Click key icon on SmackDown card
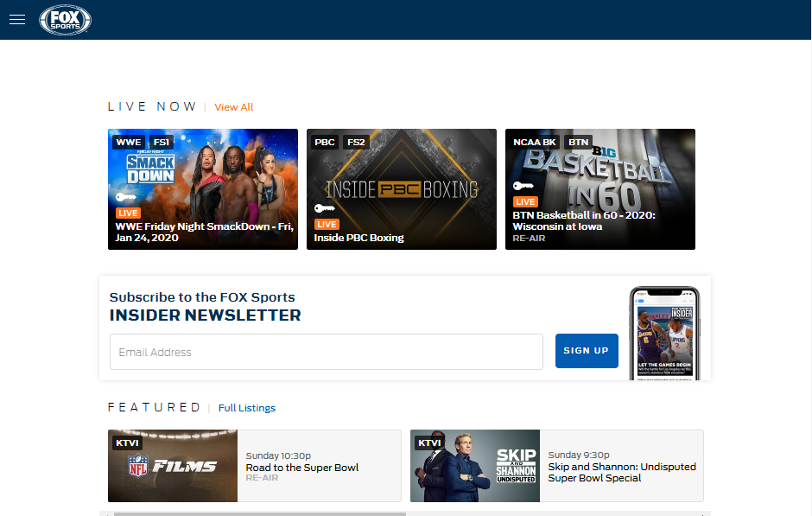Viewport: 812px width, 516px height. point(125,197)
